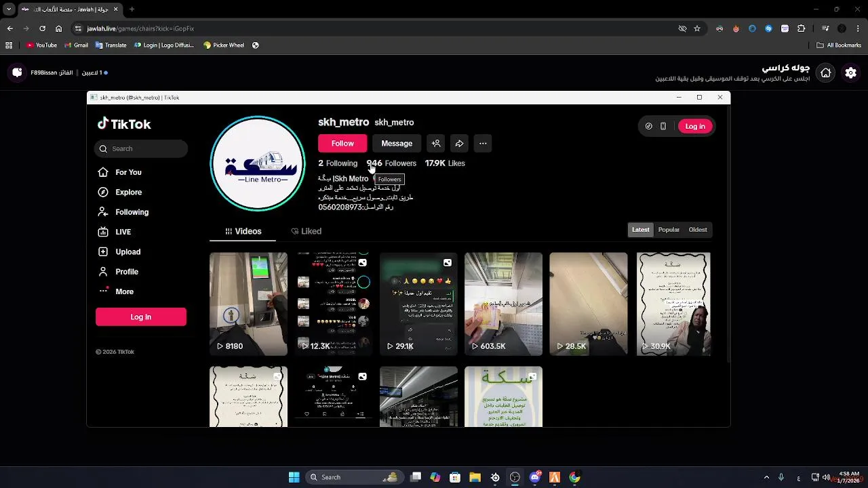
Task: Bookmark this page with the star
Action: (696, 28)
